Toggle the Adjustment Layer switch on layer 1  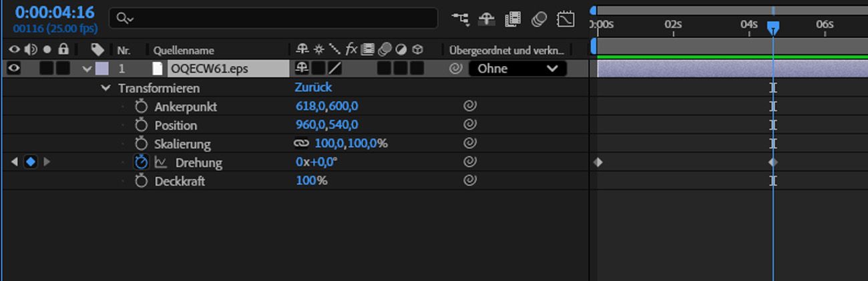400,68
